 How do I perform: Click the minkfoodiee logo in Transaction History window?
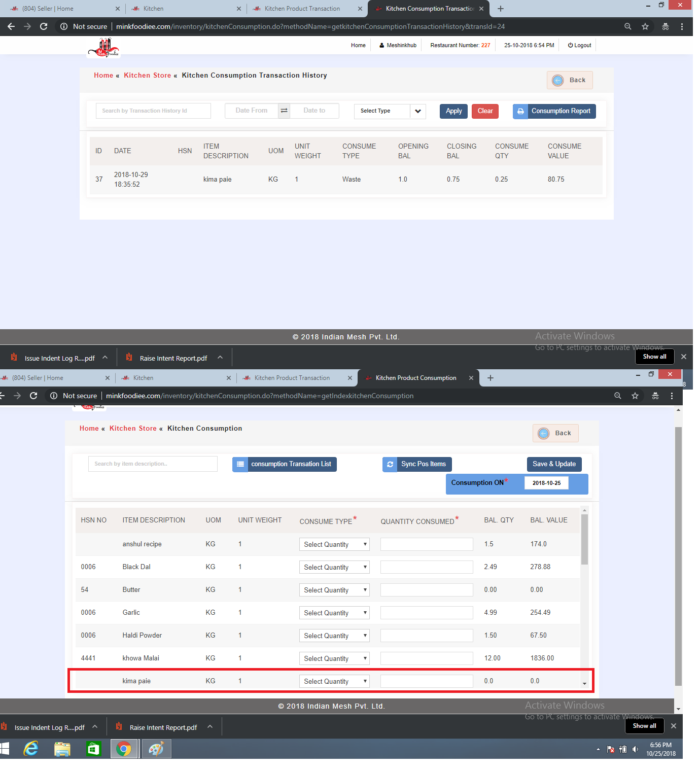point(104,48)
